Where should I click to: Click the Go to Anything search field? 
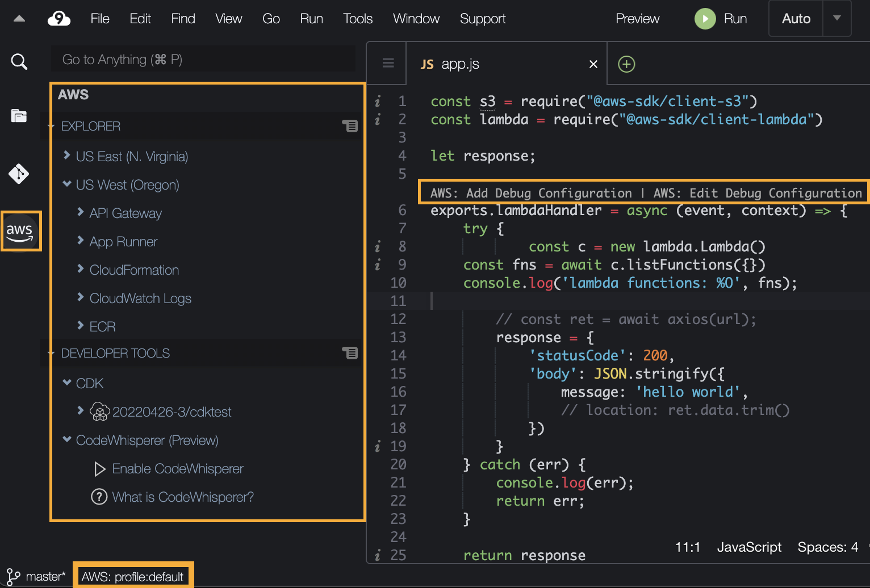click(x=203, y=59)
